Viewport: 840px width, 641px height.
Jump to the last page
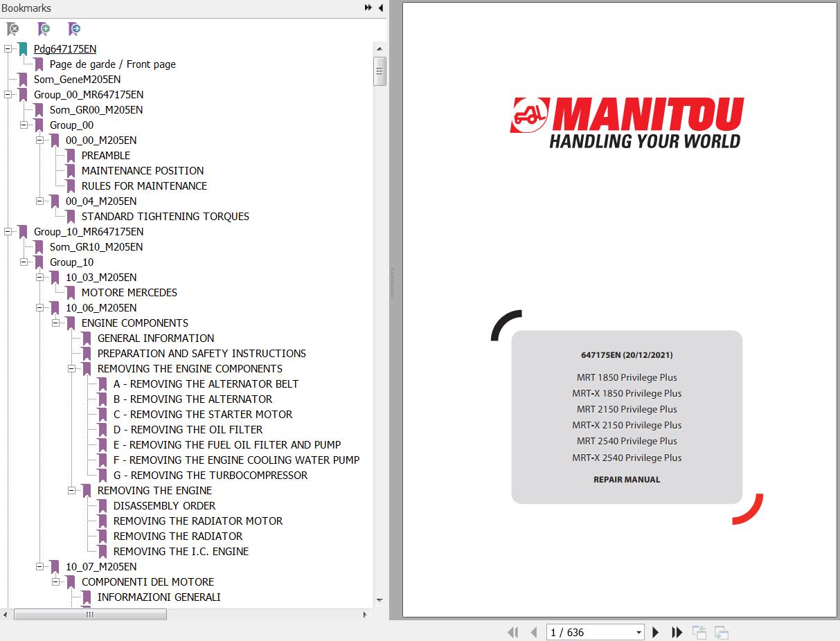click(677, 632)
